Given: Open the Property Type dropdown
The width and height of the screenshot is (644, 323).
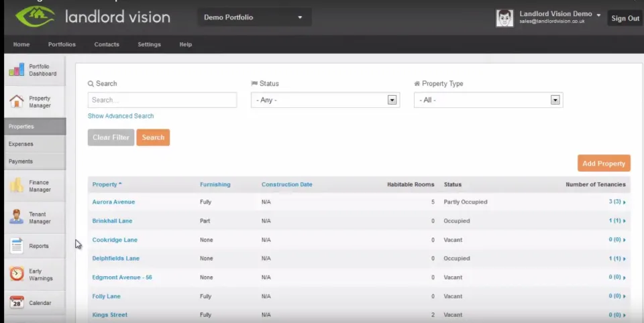Looking at the screenshot, I should pos(488,100).
